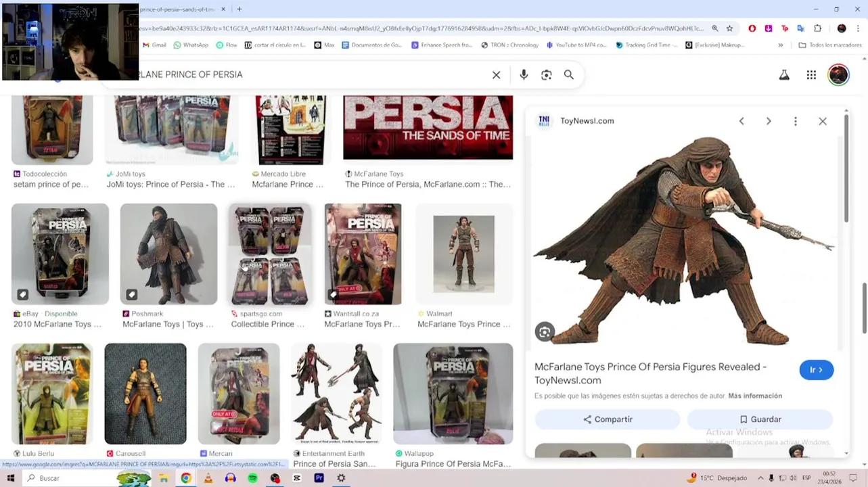Open the Documentos de Go... bookmark
This screenshot has width=868, height=487.
[371, 45]
